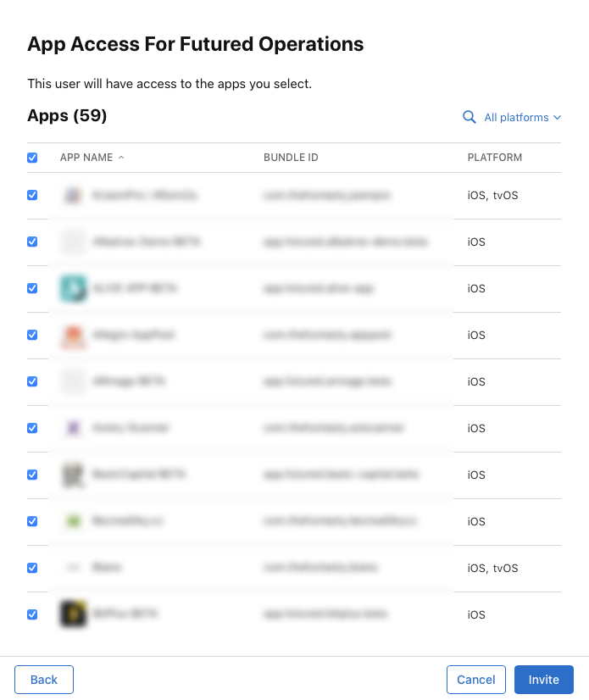Uncheck the checkbox for the black-yellow icon app
This screenshot has height=700, width=589.
32,614
